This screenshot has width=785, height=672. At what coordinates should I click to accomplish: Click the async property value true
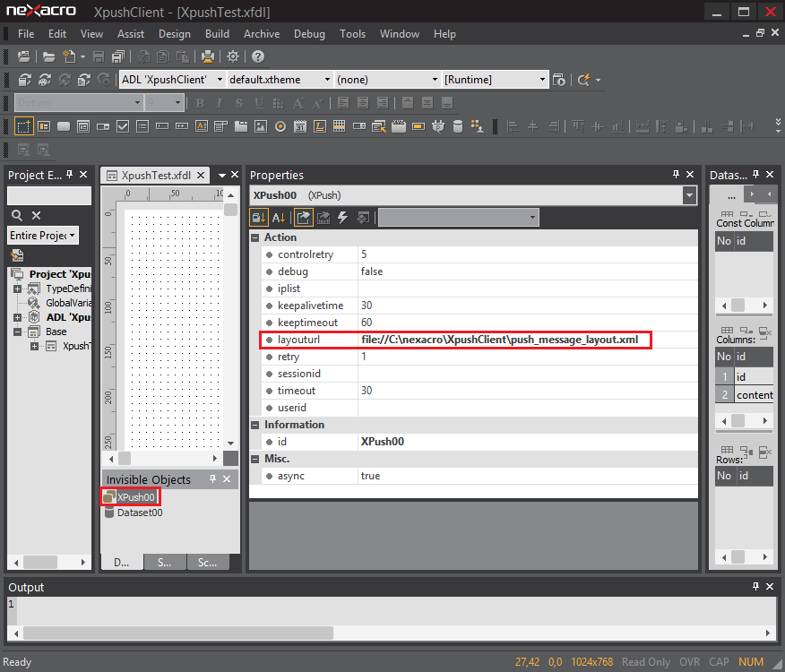370,476
